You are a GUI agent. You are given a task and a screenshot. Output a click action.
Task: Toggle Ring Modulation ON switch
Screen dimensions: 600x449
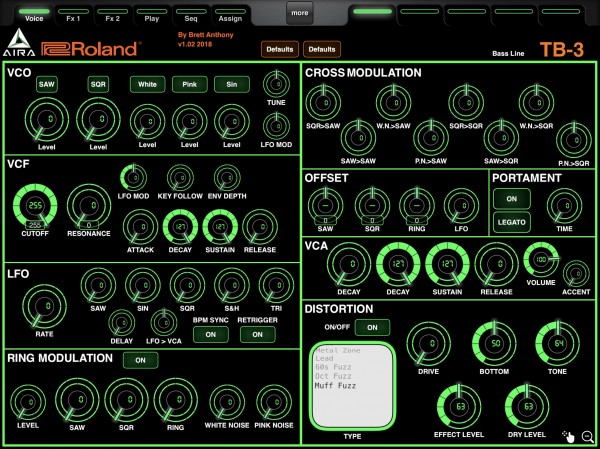[x=140, y=360]
